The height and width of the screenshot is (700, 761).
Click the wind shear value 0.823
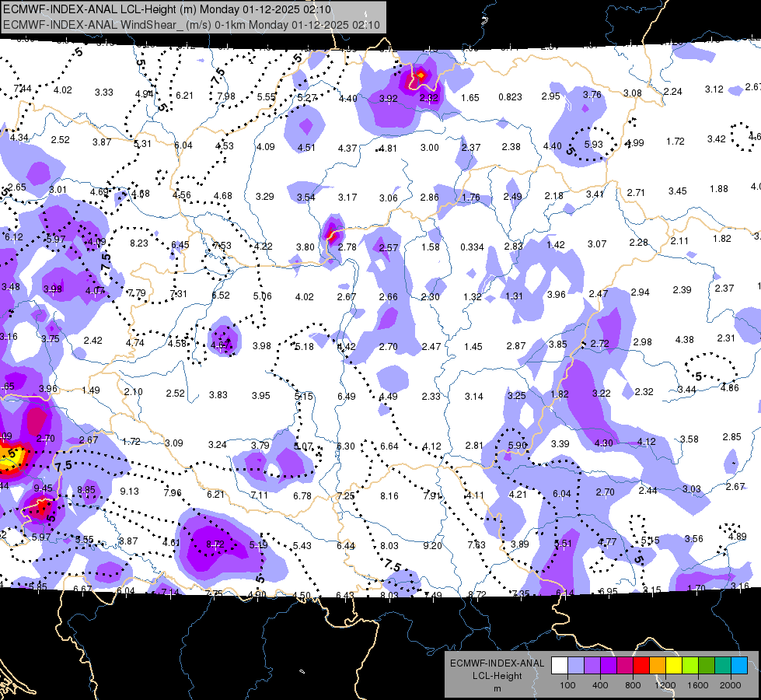(510, 97)
